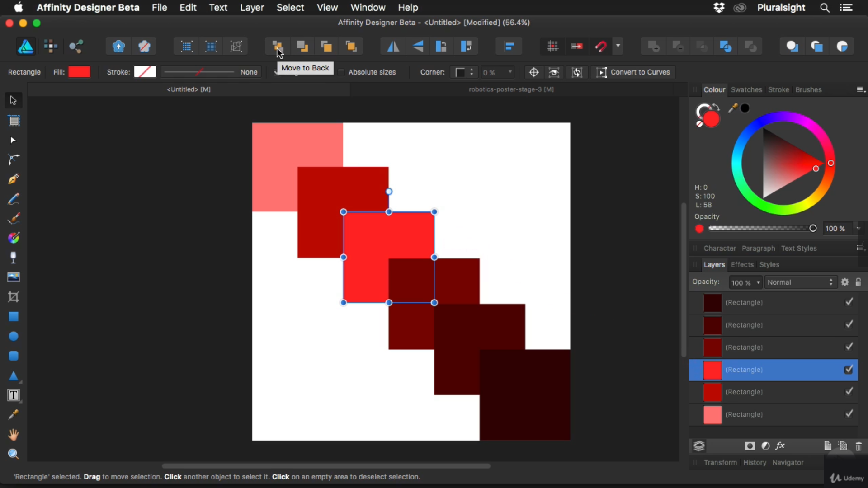Switch to robotics-poster-stage-3 document tab

tap(511, 89)
